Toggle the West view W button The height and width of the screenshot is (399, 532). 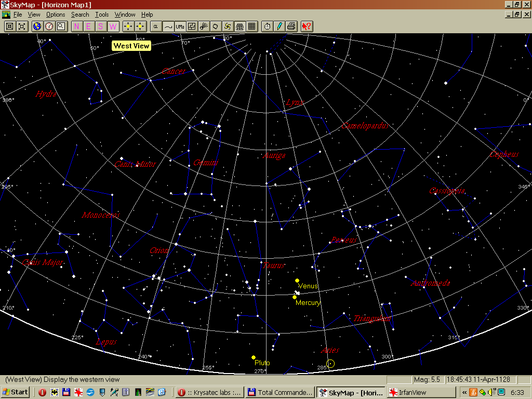click(x=113, y=26)
